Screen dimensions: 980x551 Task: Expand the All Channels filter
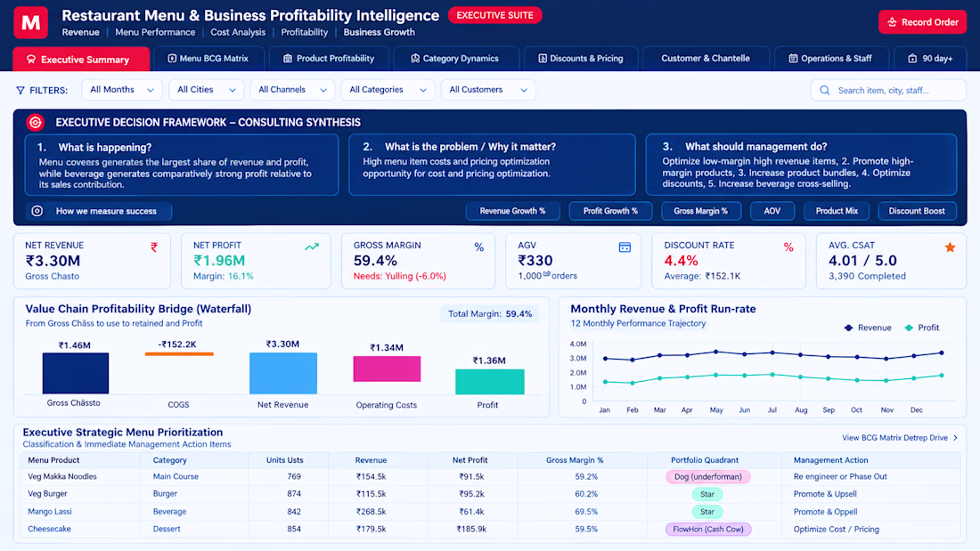click(292, 90)
